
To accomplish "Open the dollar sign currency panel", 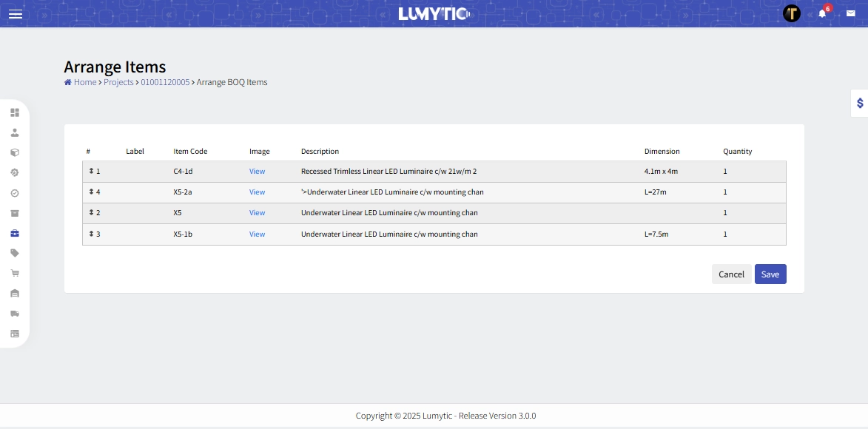I will (x=860, y=103).
